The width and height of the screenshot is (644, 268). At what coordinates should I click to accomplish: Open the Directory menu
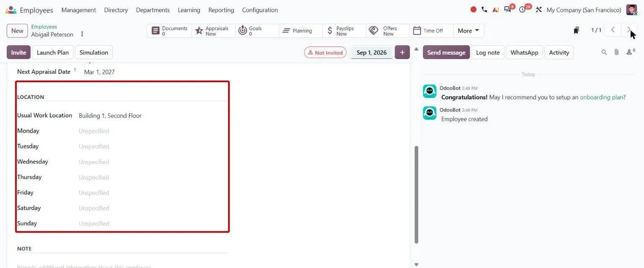(116, 10)
